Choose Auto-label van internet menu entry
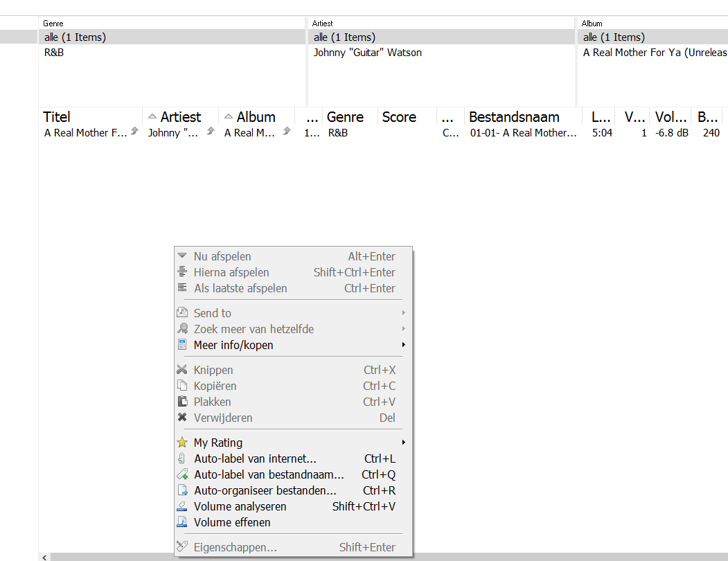The height and width of the screenshot is (561, 728). coord(255,458)
